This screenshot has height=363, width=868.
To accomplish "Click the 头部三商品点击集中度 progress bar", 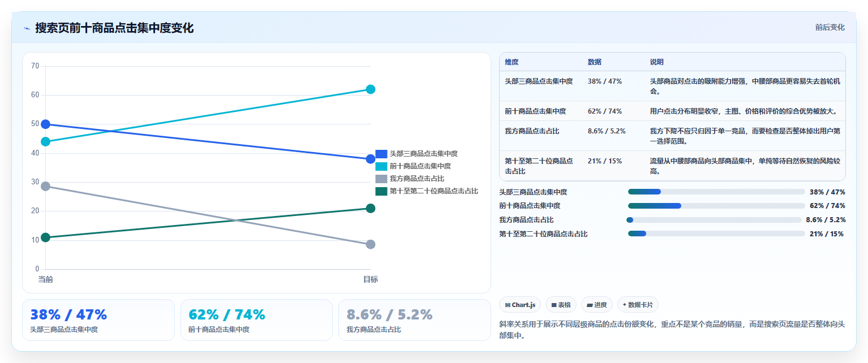I will (x=716, y=192).
